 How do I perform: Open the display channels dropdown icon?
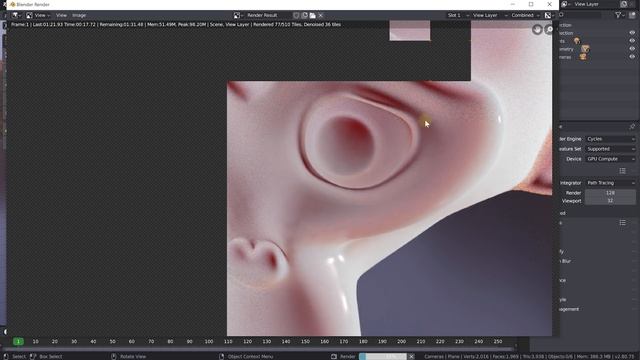[x=549, y=15]
